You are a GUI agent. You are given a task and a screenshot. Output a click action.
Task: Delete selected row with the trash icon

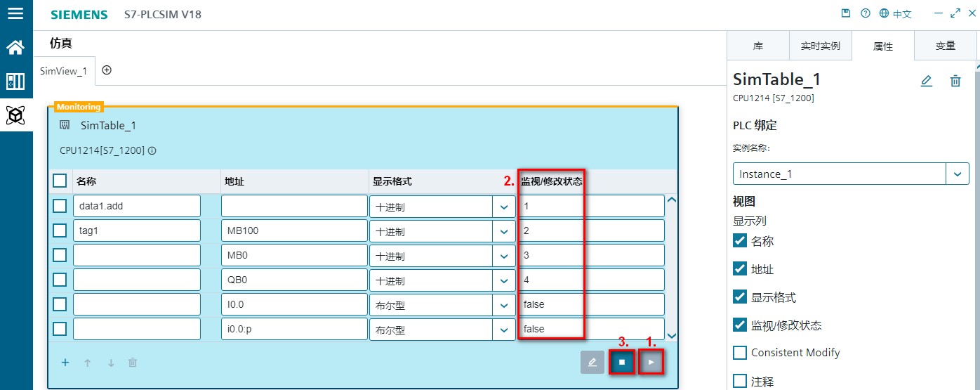pyautogui.click(x=133, y=363)
